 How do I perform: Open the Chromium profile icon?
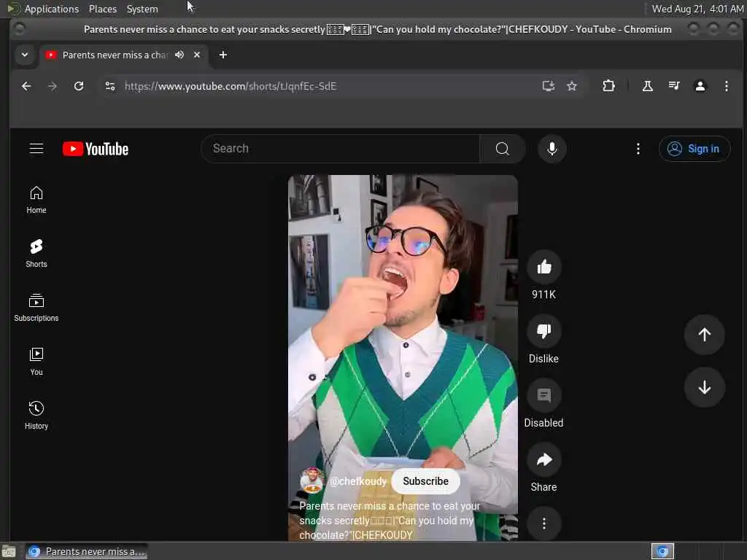[700, 86]
